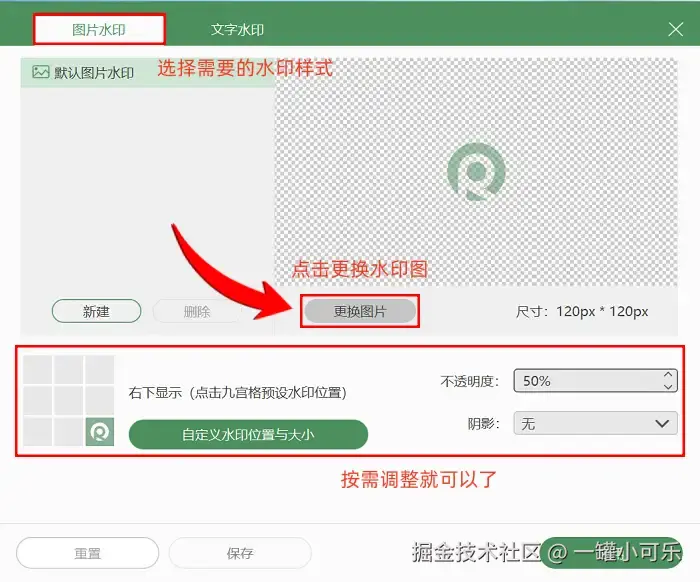Click bottom-right grid cell with logo
This screenshot has height=582, width=700.
(x=100, y=432)
